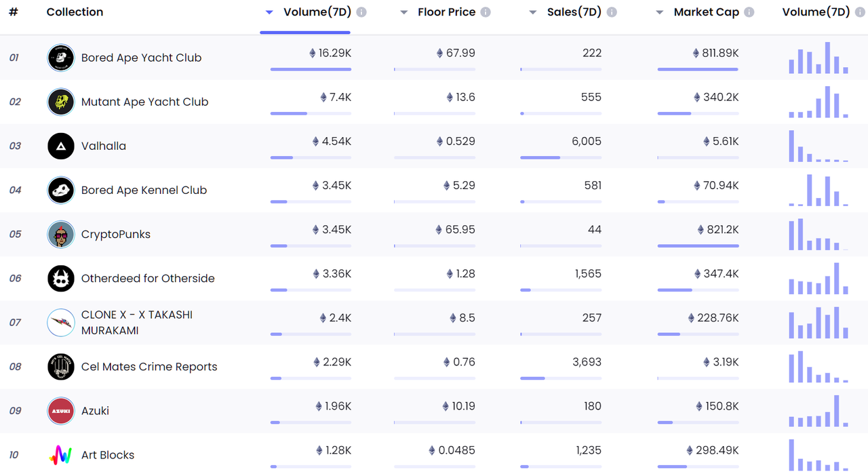
Task: Click the 6,005 sales value
Action: click(x=587, y=141)
